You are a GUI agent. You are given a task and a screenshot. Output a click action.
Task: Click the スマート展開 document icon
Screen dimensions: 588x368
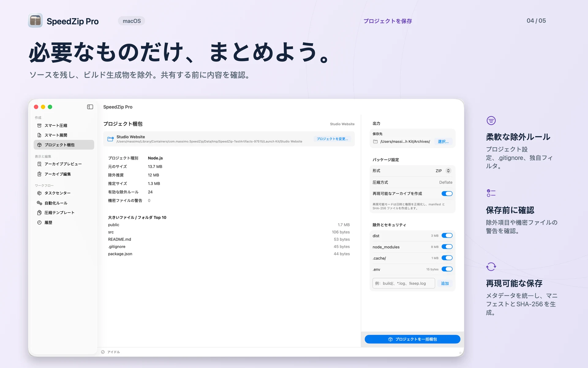pyautogui.click(x=39, y=135)
